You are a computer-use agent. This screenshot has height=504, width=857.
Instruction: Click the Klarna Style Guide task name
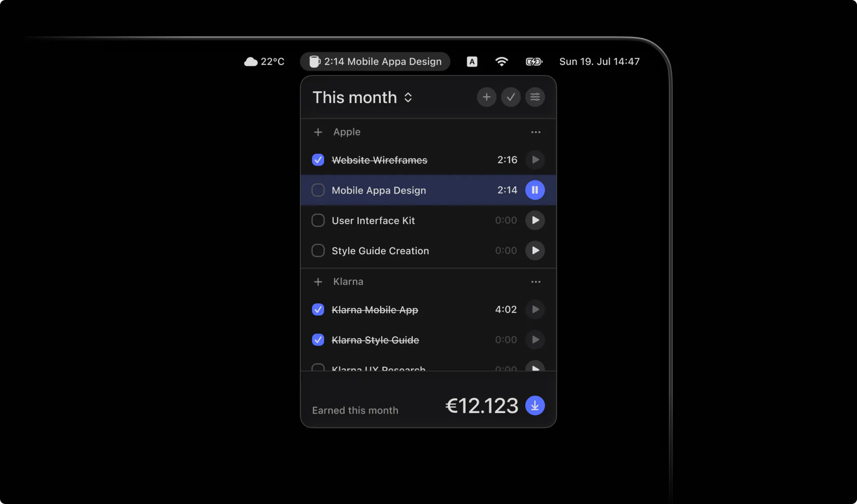point(375,340)
